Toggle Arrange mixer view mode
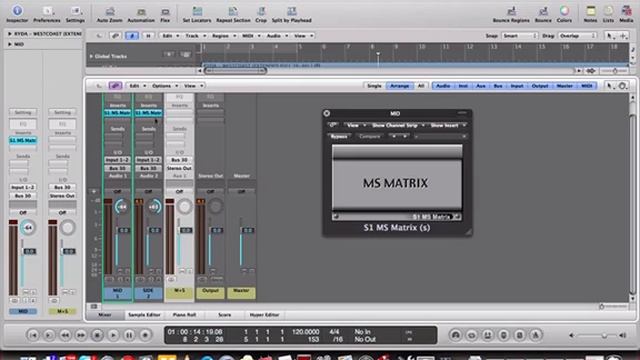 (x=400, y=86)
